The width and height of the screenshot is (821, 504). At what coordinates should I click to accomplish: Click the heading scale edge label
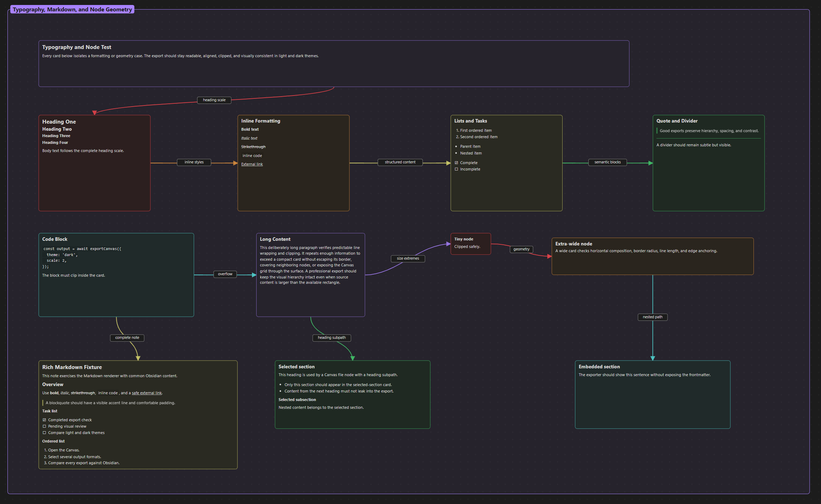tap(214, 100)
